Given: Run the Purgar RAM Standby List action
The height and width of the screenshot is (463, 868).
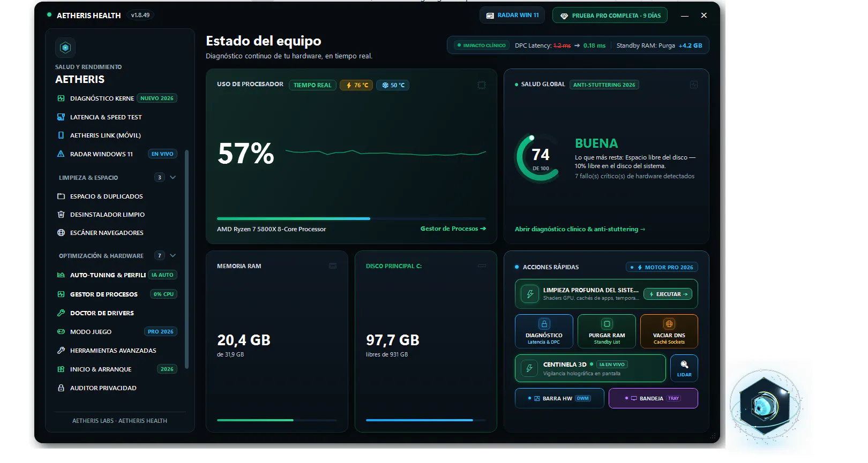Looking at the screenshot, I should coord(607,331).
